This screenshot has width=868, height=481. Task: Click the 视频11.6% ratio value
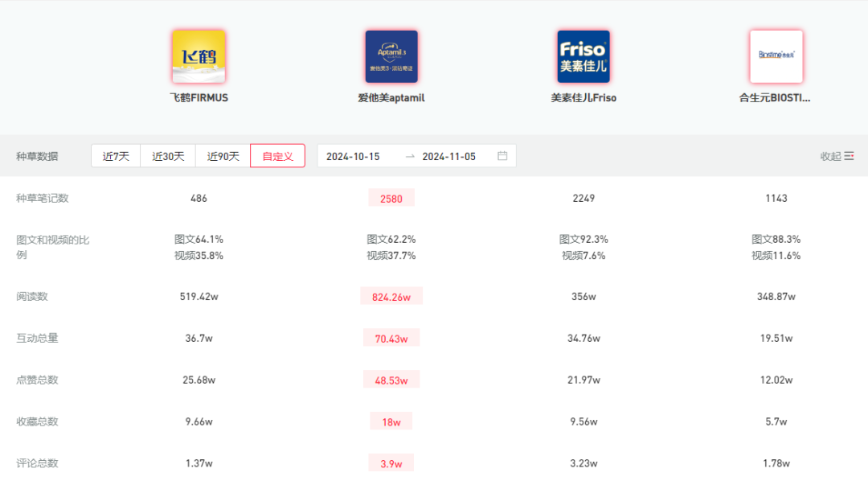(x=776, y=255)
